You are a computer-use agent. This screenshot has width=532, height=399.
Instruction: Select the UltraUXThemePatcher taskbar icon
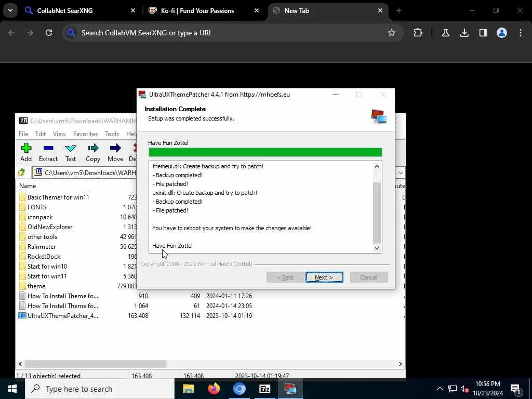coord(290,389)
